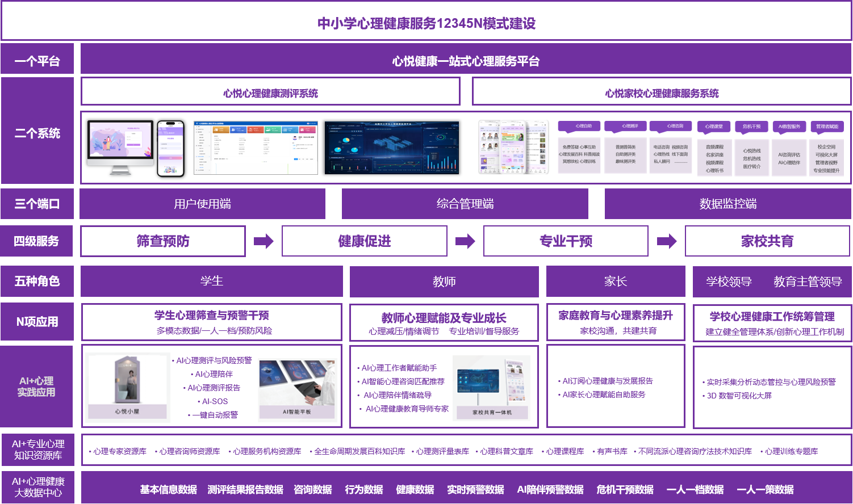Click the 心理课堂 speech bubble tag

pos(714,127)
